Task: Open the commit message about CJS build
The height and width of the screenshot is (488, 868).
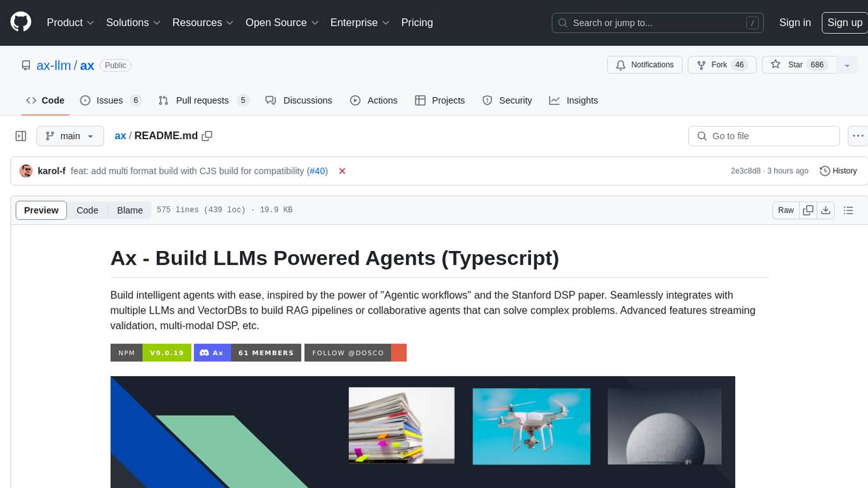Action: (187, 171)
